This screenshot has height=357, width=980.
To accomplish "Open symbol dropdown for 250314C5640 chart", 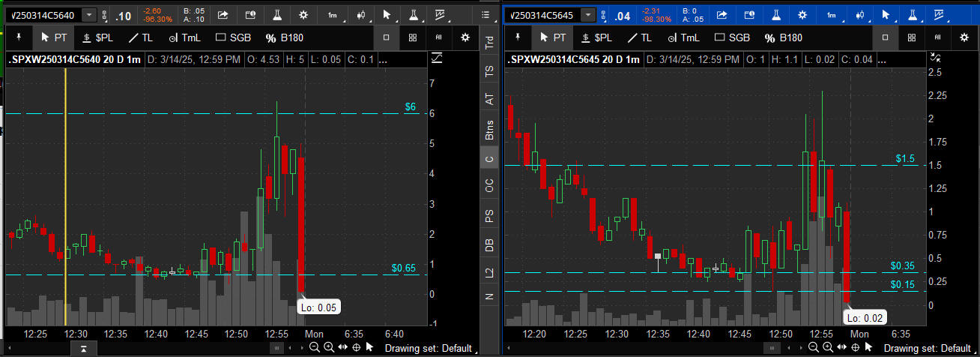I will [89, 16].
